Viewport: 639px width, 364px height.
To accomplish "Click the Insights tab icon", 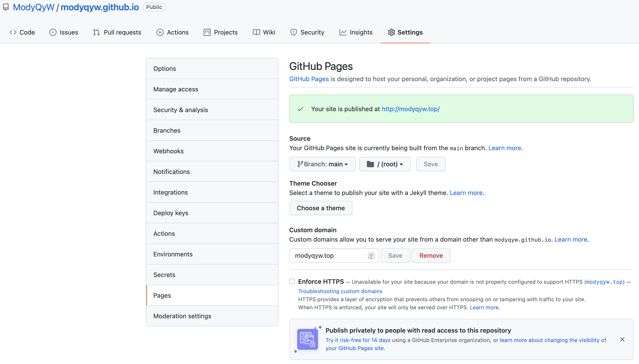I will [x=343, y=32].
